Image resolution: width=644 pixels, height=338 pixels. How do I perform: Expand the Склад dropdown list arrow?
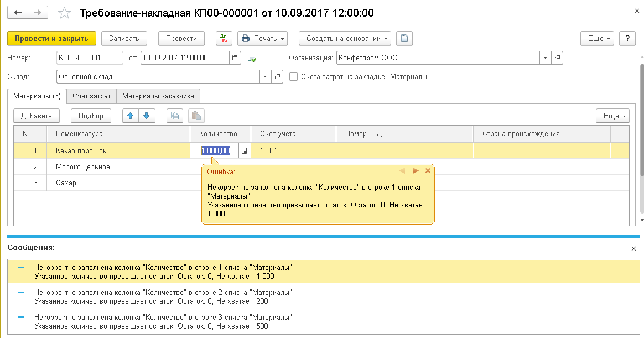coord(265,77)
